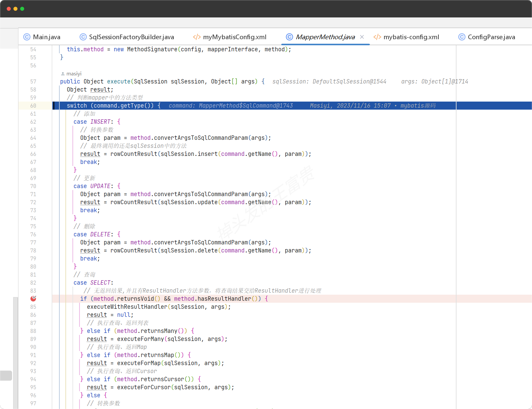Click the 'SELECT' case label

(x=100, y=283)
